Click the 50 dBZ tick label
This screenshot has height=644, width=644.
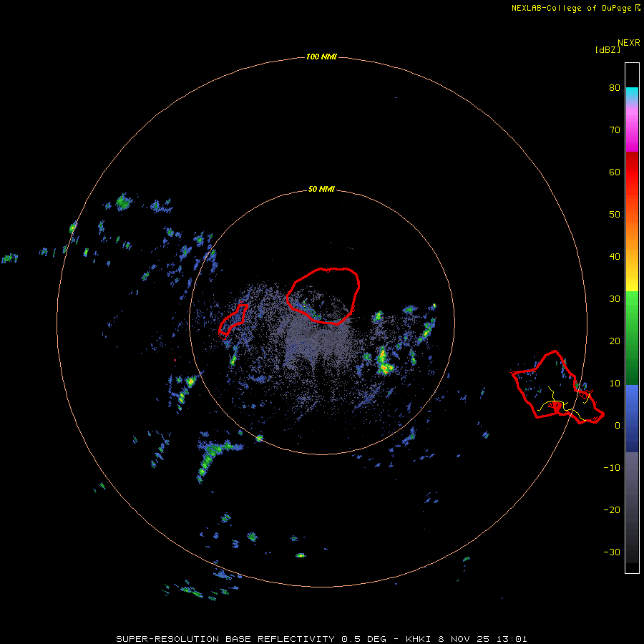click(x=615, y=215)
